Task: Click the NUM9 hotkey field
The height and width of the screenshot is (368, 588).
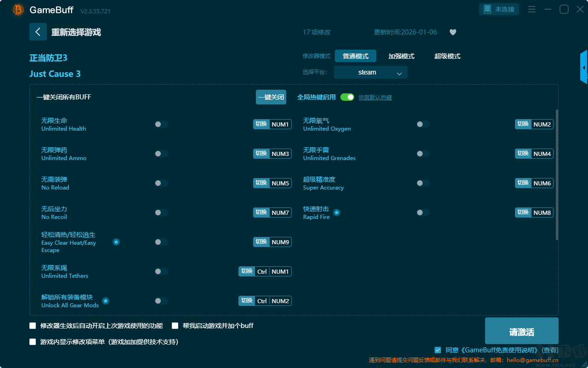Action: (x=280, y=242)
